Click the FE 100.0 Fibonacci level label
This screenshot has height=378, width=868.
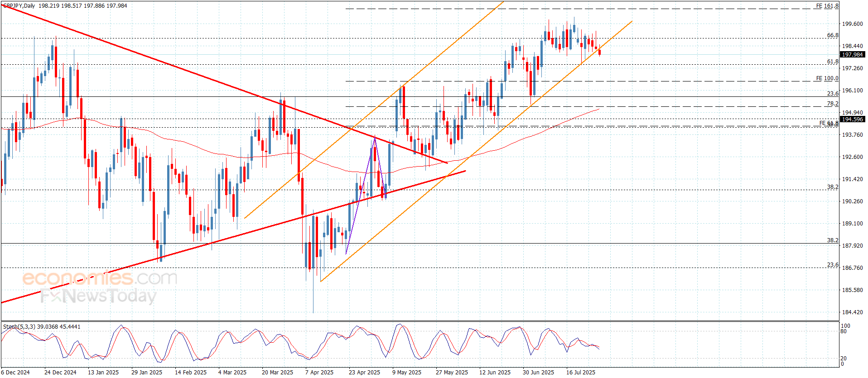(x=827, y=78)
